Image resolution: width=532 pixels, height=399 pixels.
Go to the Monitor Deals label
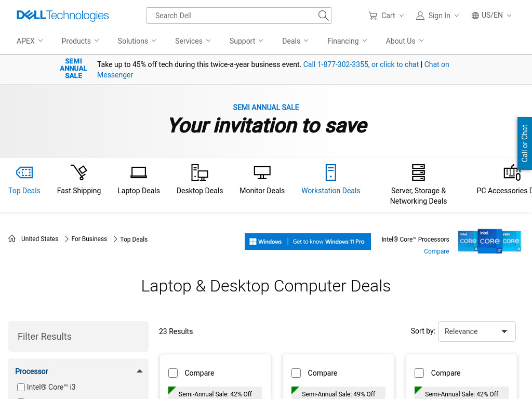click(x=262, y=191)
